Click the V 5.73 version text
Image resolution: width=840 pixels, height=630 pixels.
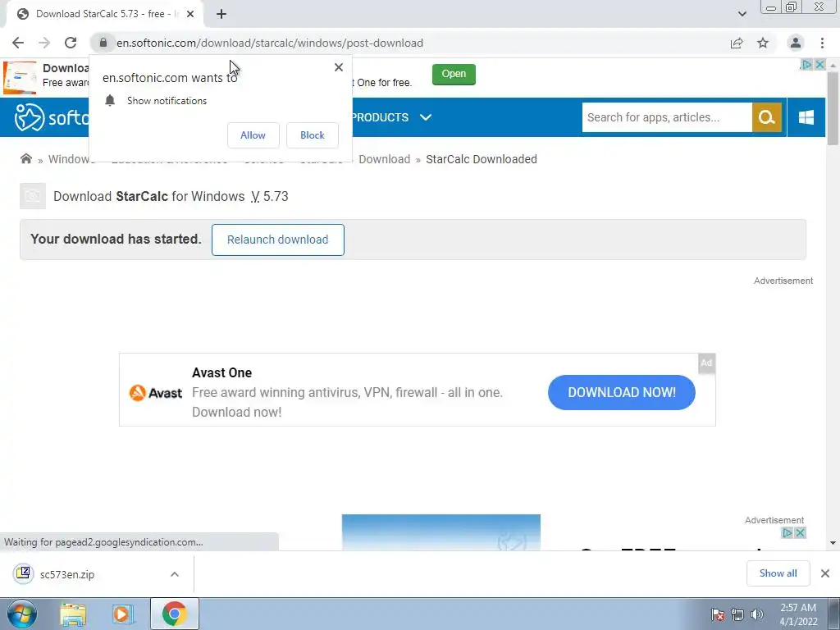click(x=269, y=196)
